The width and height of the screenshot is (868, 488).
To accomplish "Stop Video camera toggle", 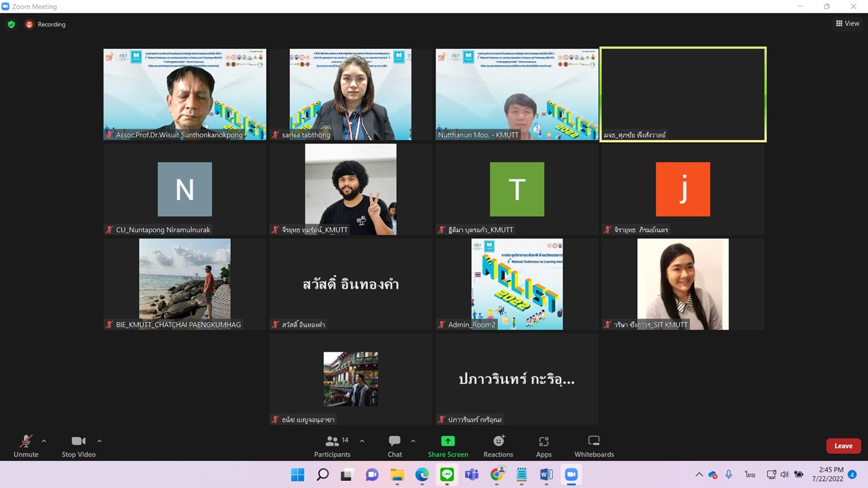I will tap(78, 446).
